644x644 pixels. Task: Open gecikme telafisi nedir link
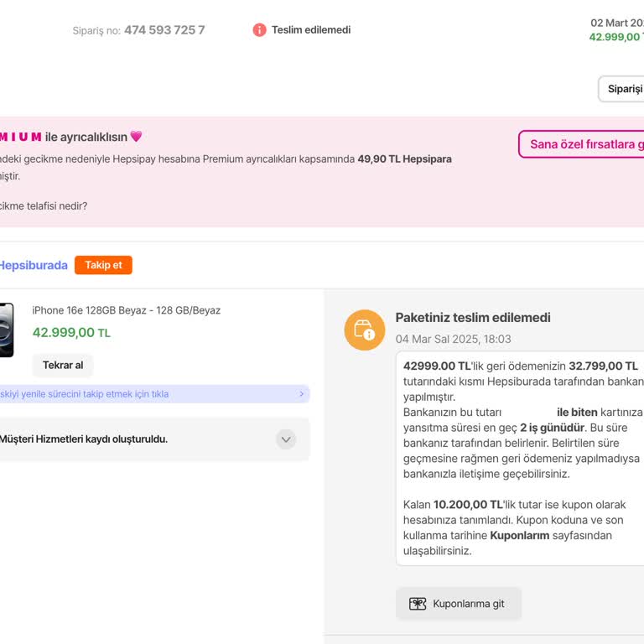[44, 205]
